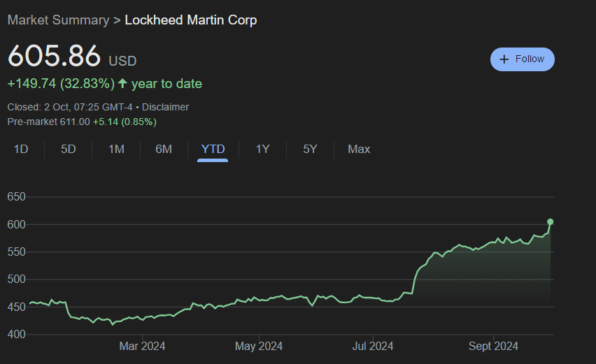Select the YTD tab

click(213, 150)
